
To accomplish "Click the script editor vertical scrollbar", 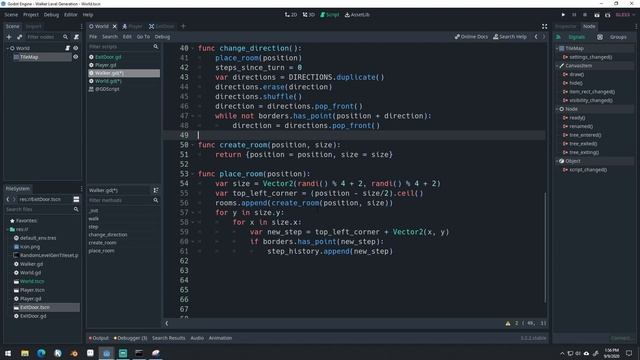I will click(545, 247).
